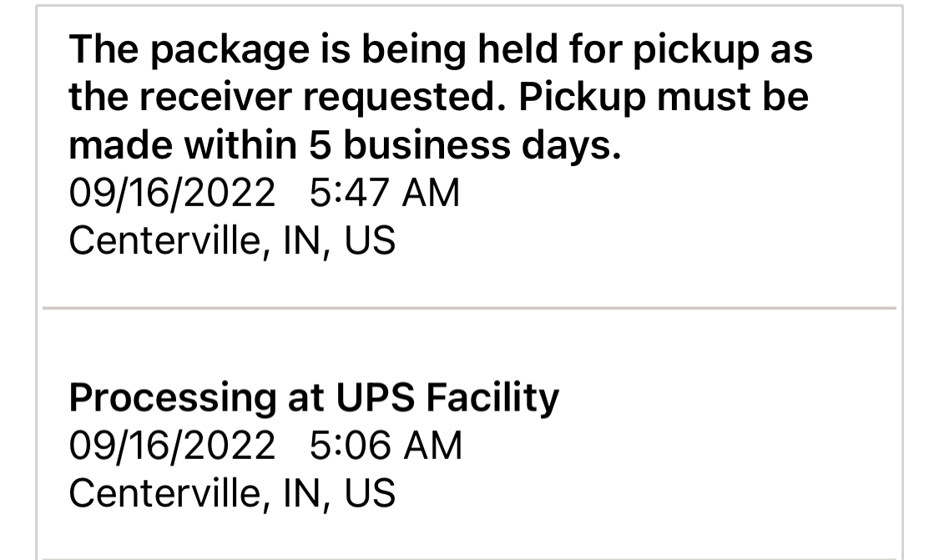Tap the word 'Processing' in the second entry
Viewport: 939px width, 560px height.
(172, 397)
